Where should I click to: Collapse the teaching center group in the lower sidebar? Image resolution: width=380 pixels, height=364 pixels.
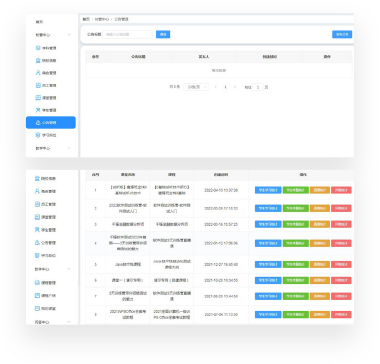(x=69, y=269)
